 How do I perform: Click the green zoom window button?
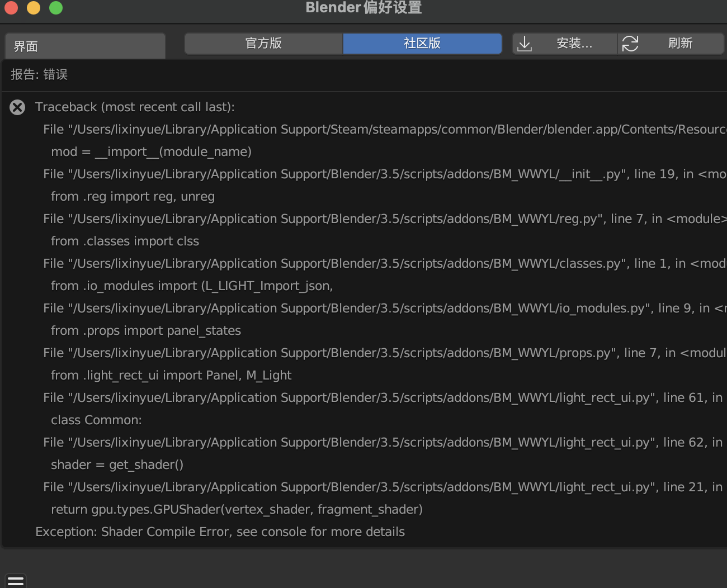coord(56,7)
